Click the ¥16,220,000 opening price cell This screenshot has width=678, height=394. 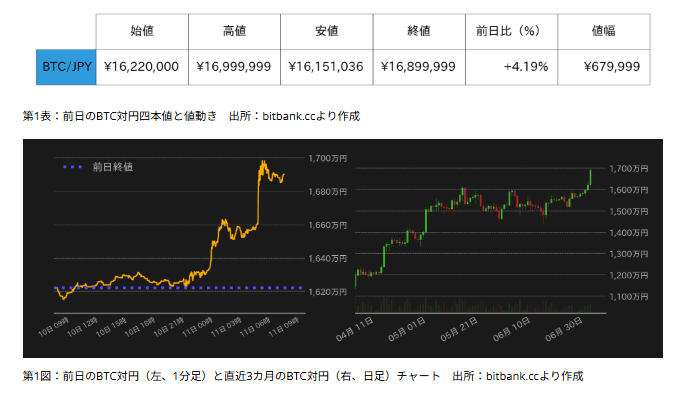click(142, 67)
